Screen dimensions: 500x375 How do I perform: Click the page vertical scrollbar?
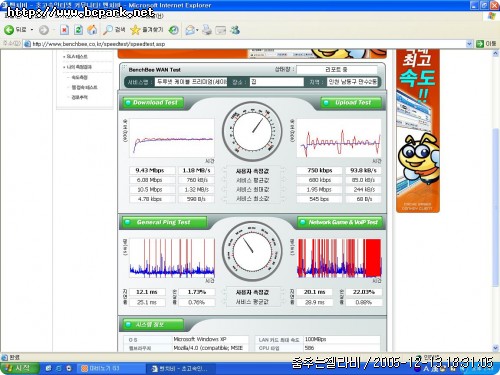pyautogui.click(x=496, y=200)
